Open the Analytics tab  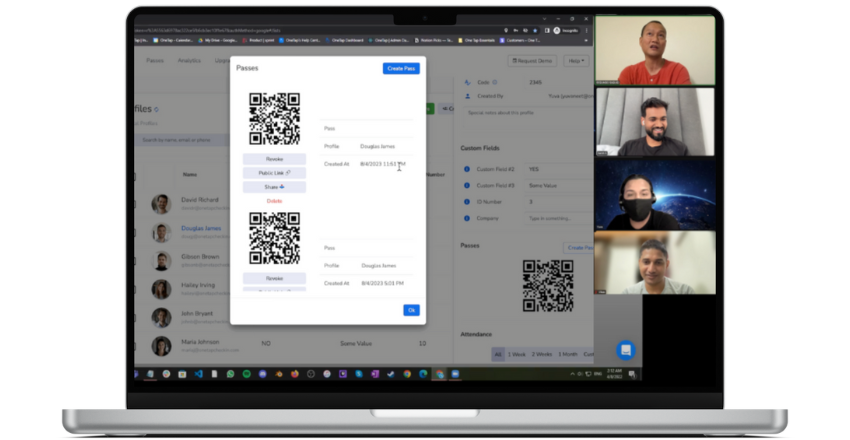click(189, 61)
